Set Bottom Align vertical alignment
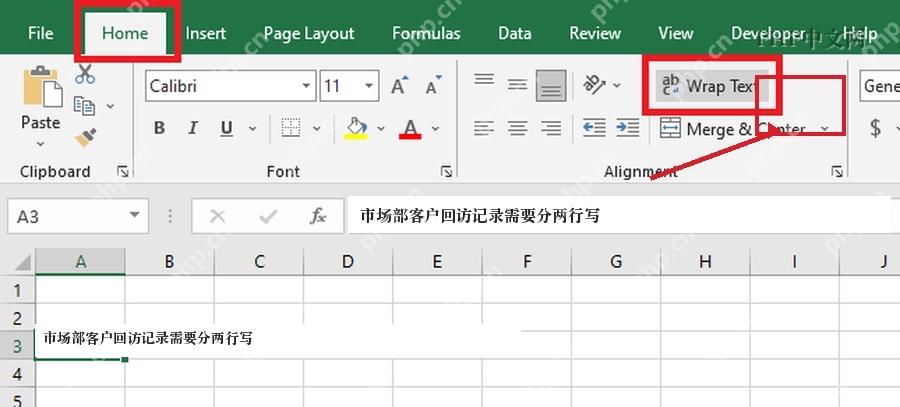The width and height of the screenshot is (900, 407). point(551,86)
